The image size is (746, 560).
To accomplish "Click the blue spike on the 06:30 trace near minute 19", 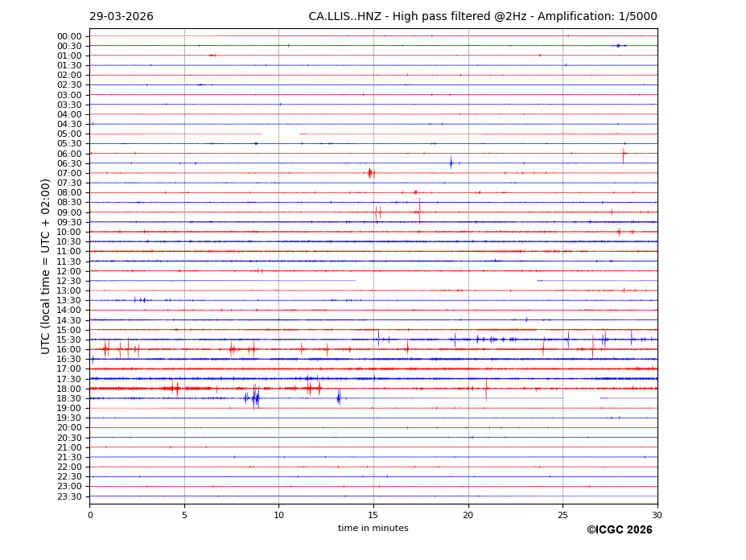I will click(x=451, y=163).
